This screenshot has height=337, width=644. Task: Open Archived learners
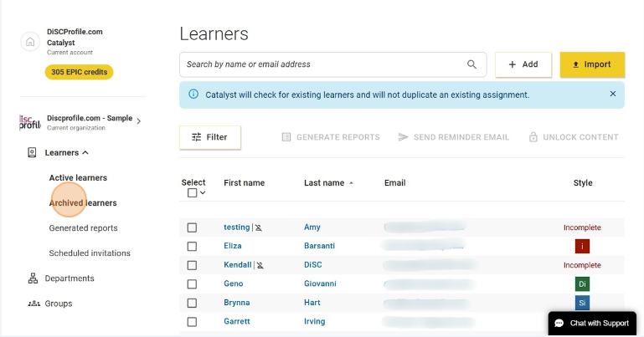pyautogui.click(x=83, y=203)
